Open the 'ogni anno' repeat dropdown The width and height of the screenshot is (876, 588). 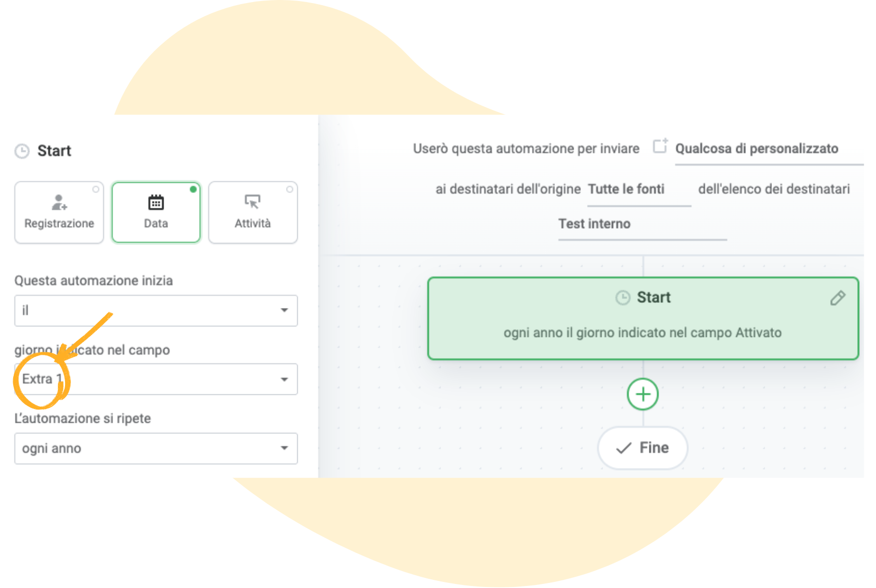(155, 448)
